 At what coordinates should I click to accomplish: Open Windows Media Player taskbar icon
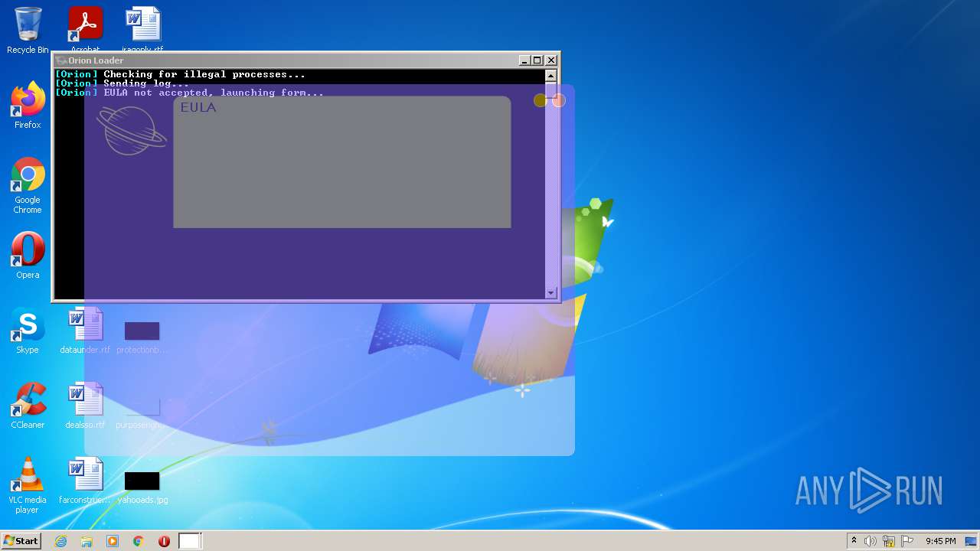tap(113, 541)
